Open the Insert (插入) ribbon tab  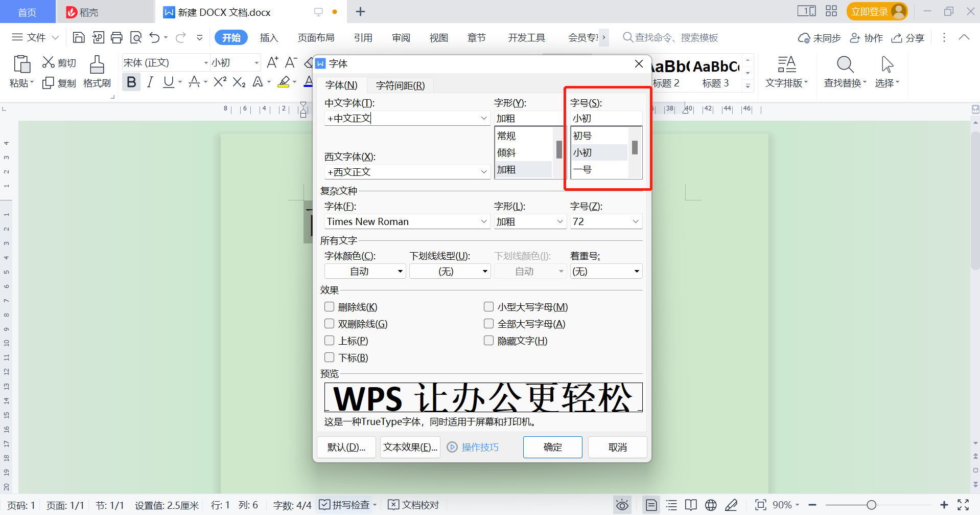pyautogui.click(x=269, y=37)
